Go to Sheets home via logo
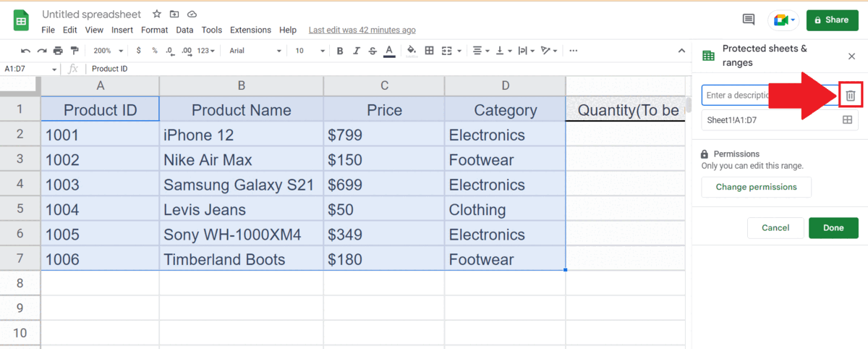Viewport: 868px width, 349px height. (21, 20)
